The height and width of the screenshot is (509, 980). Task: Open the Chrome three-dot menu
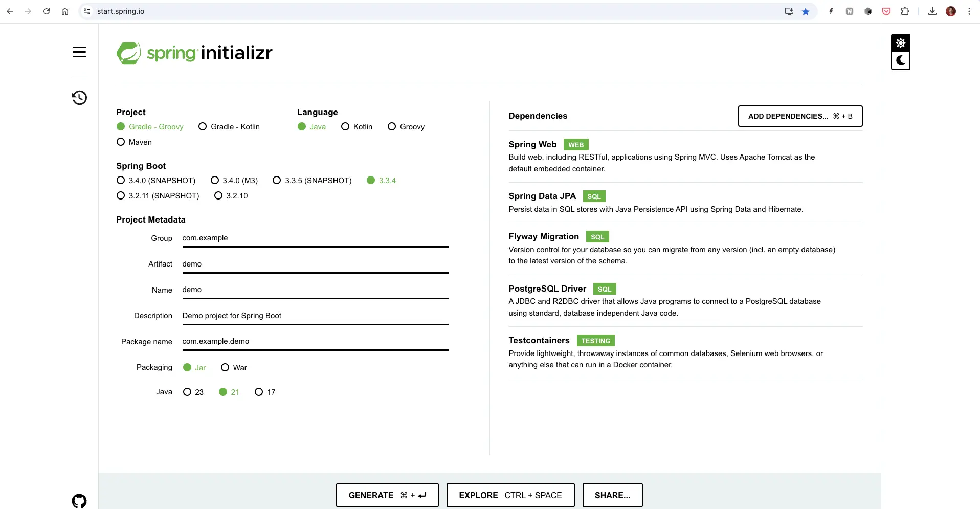click(x=969, y=11)
